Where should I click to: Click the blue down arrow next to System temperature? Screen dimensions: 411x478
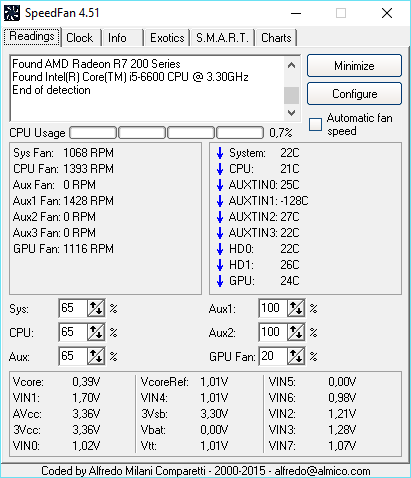pos(220,153)
